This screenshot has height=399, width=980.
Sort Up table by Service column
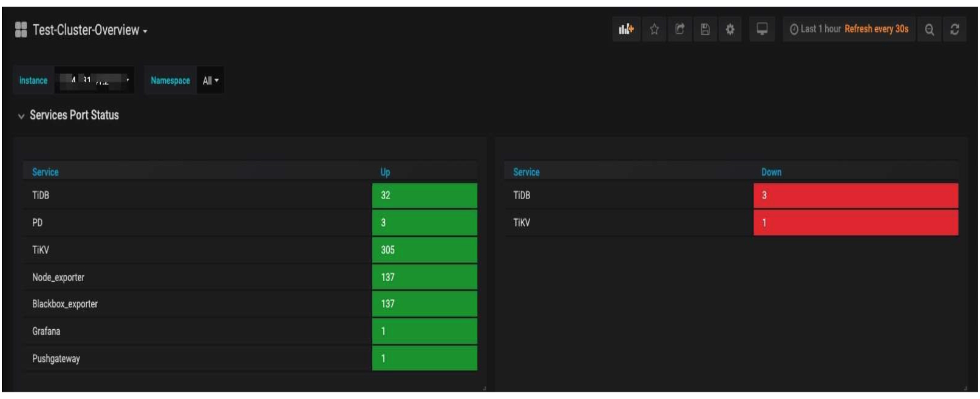pyautogui.click(x=46, y=172)
